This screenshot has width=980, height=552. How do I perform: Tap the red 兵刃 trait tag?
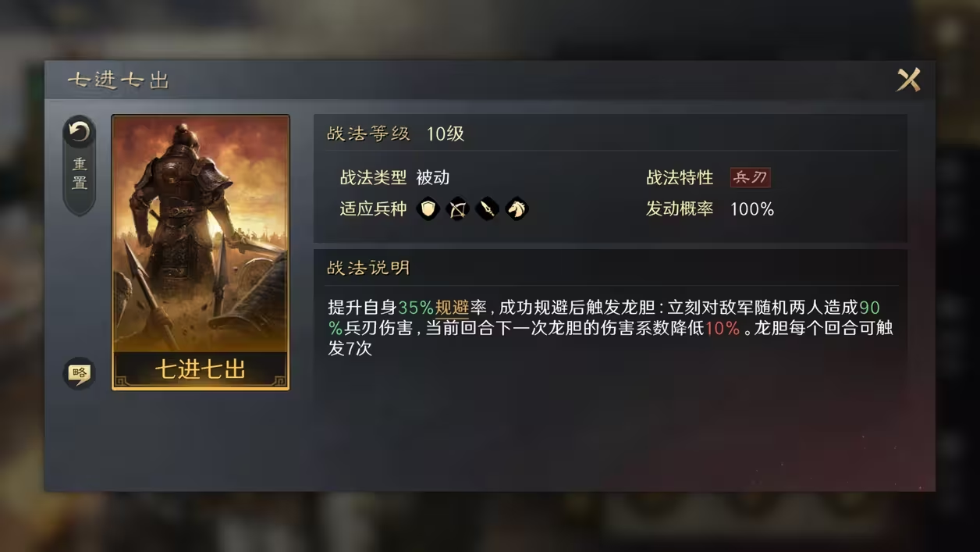(x=750, y=177)
